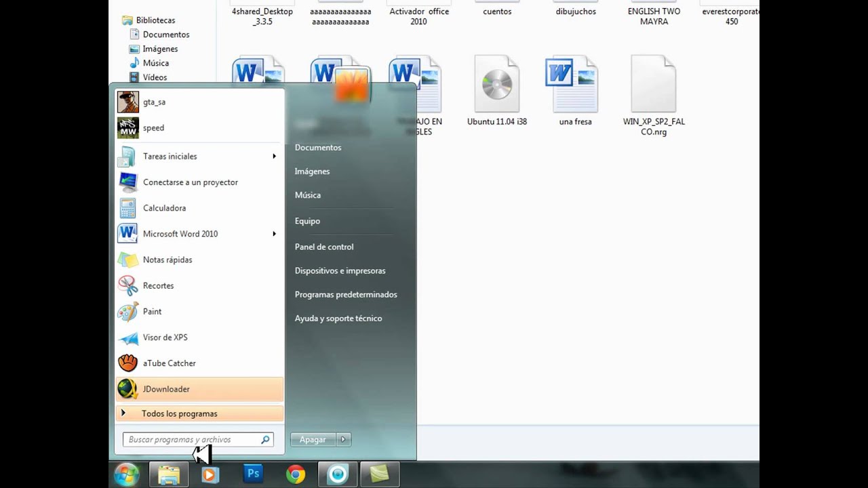Launch Microsoft Word 2010 icon

pyautogui.click(x=127, y=234)
